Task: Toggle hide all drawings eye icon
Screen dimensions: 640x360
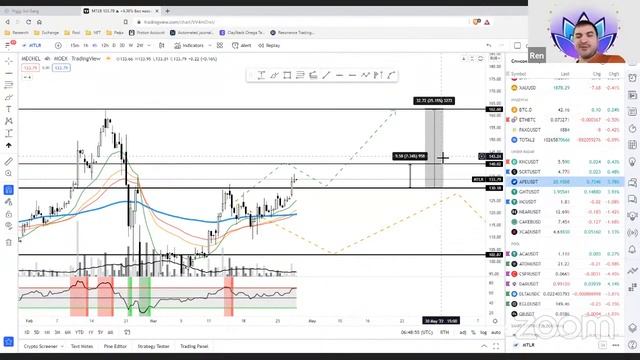Action: point(9,226)
